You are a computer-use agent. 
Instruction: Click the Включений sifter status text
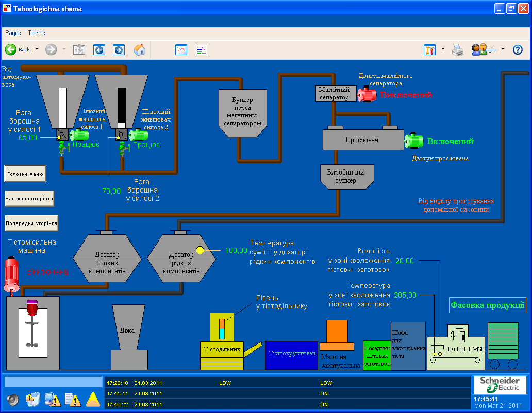tap(450, 141)
